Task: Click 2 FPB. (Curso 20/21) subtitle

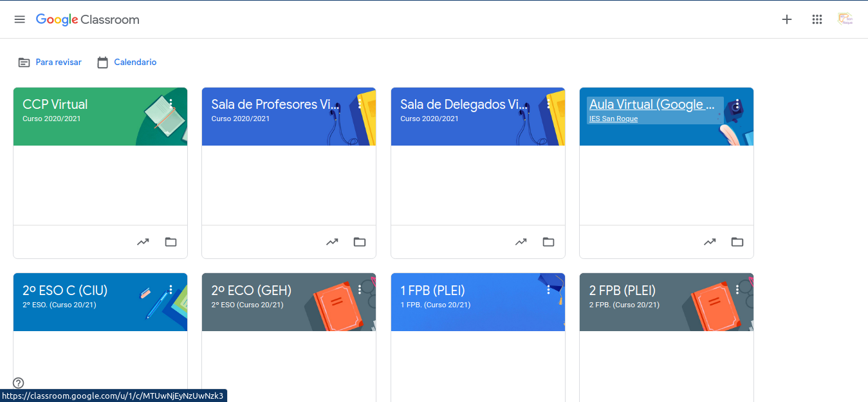Action: click(625, 305)
